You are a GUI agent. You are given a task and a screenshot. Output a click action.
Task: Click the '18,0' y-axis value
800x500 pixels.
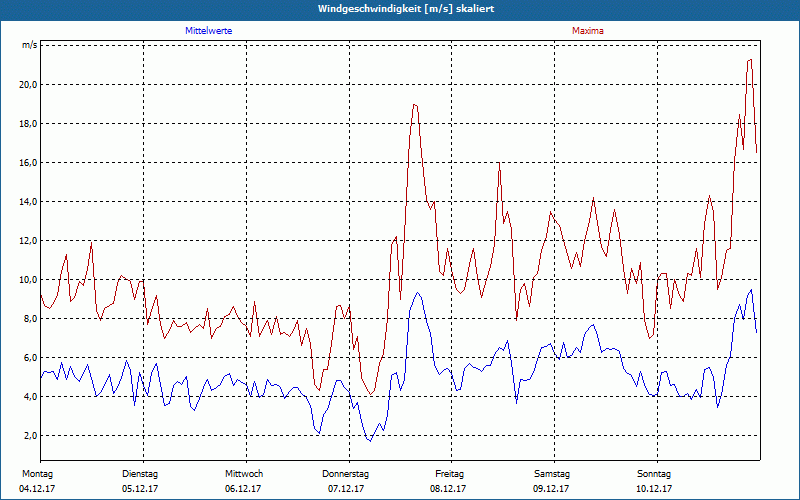click(28, 124)
